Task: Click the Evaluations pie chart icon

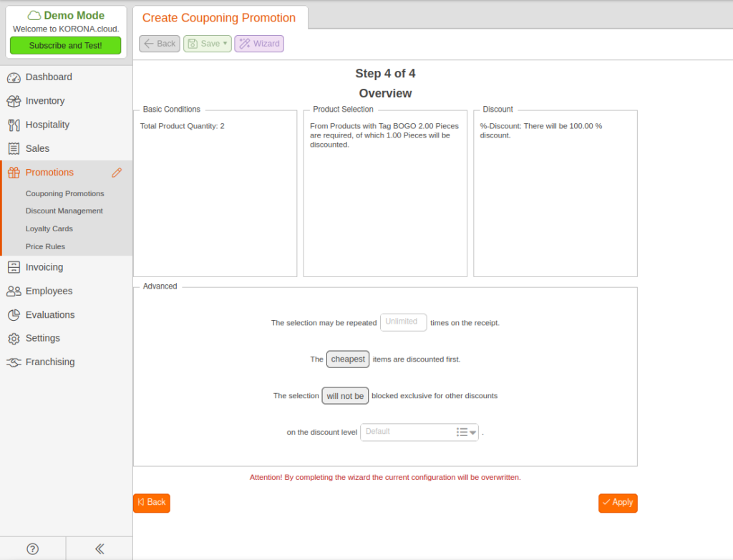Action: tap(14, 315)
